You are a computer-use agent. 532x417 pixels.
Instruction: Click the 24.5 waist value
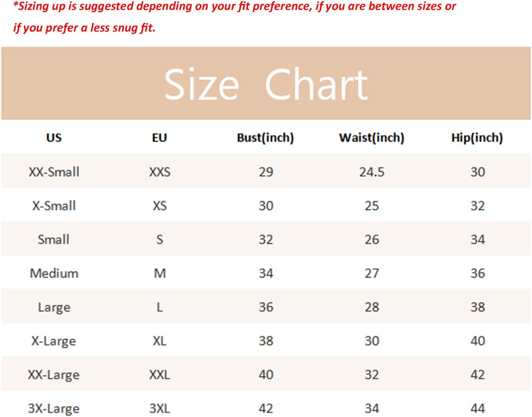371,172
